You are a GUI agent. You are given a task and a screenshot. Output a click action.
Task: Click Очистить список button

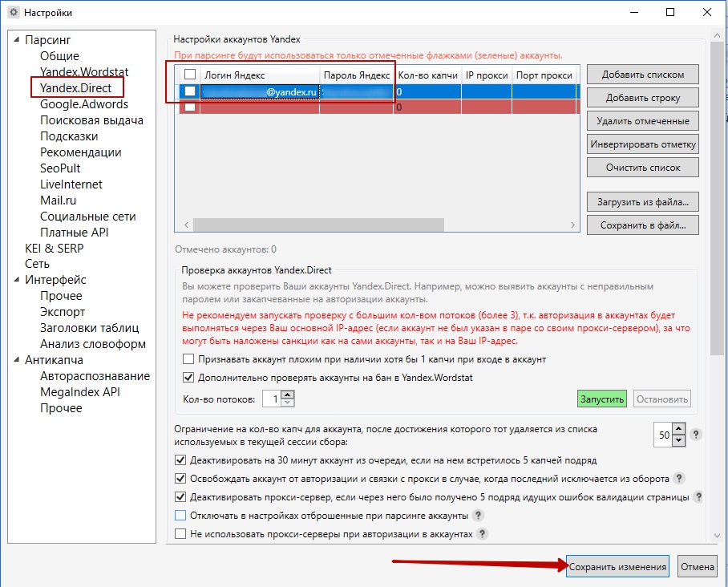tap(642, 167)
